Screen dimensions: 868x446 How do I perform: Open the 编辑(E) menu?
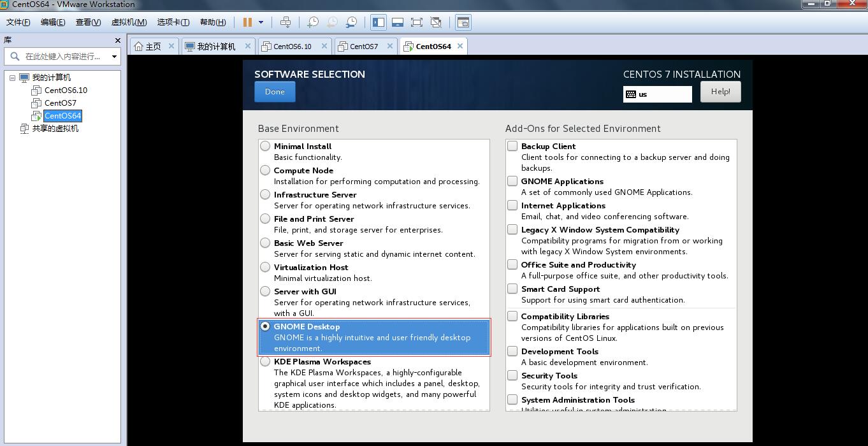pyautogui.click(x=53, y=22)
